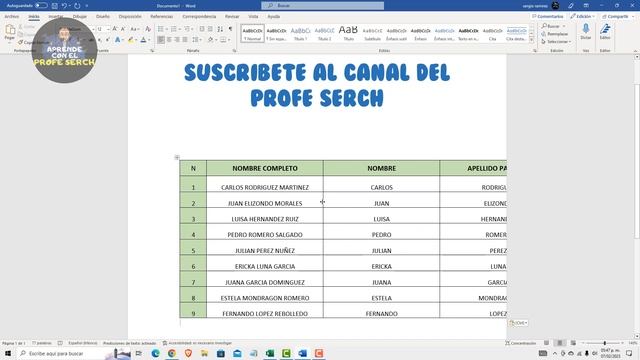Click the Paste Options (Ctrl) button

tap(518, 323)
